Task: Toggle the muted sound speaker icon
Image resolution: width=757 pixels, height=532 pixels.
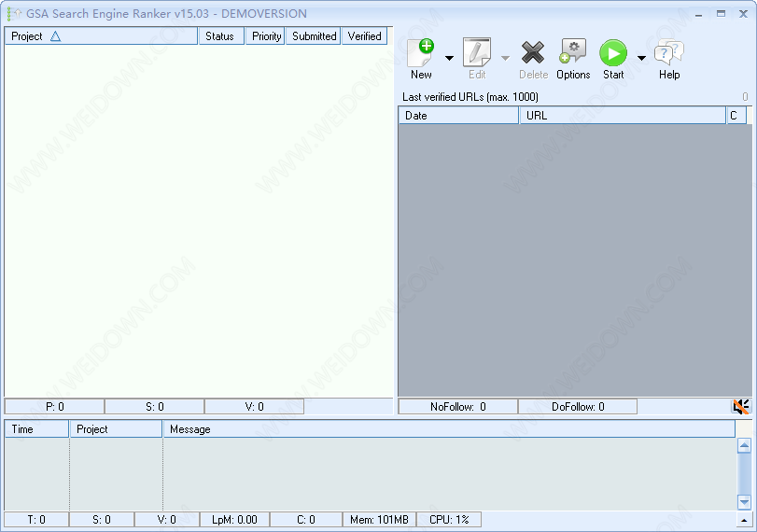Action: tap(740, 407)
